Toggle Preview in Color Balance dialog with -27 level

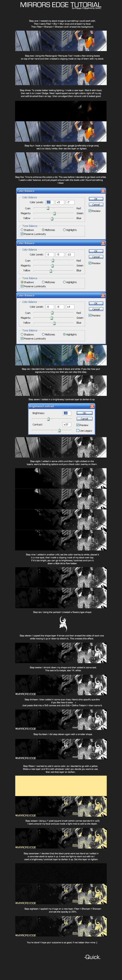point(95,211)
